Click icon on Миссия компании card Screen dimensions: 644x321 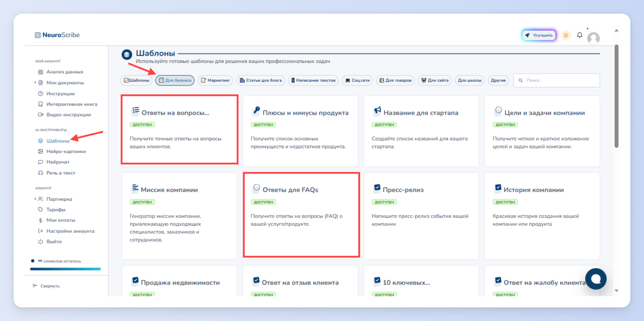[x=135, y=188]
